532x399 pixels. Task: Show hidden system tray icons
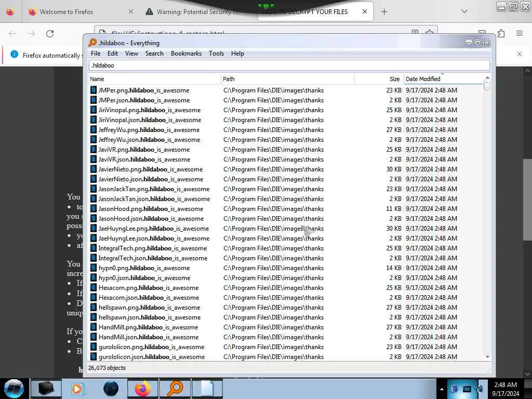click(x=442, y=389)
